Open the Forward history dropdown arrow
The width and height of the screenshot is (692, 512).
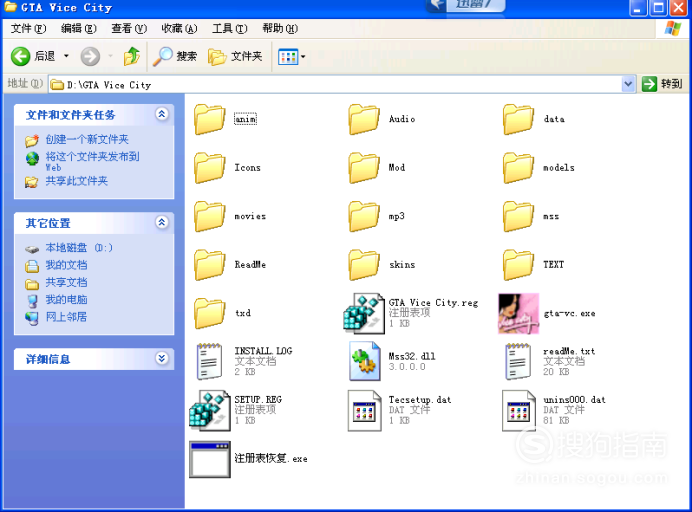(110, 56)
